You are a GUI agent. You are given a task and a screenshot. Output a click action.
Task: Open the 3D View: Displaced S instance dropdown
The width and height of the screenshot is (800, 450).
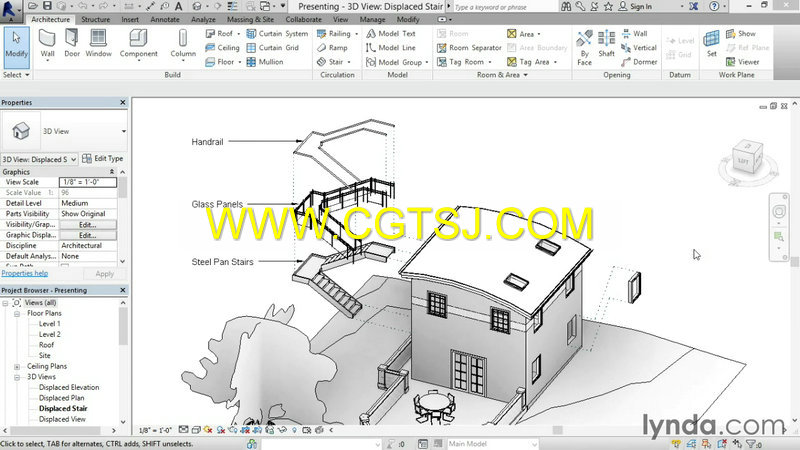[x=39, y=159]
